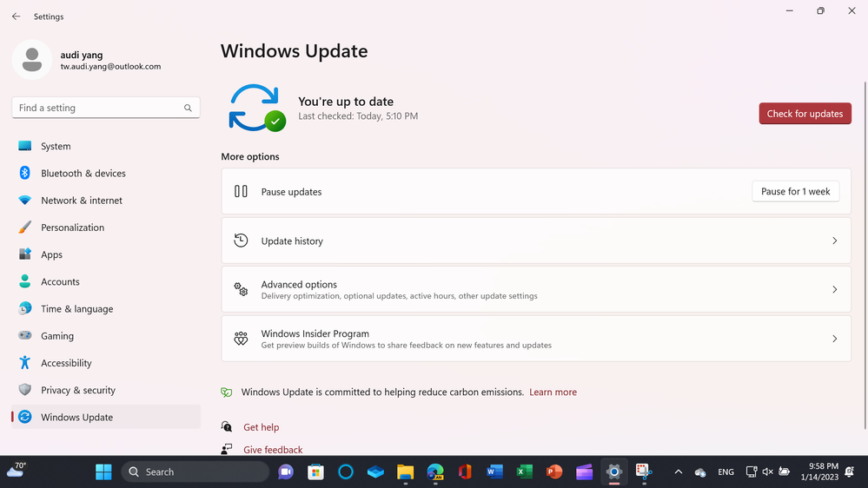Viewport: 868px width, 488px height.
Task: Show hidden system tray icons
Action: (x=678, y=472)
